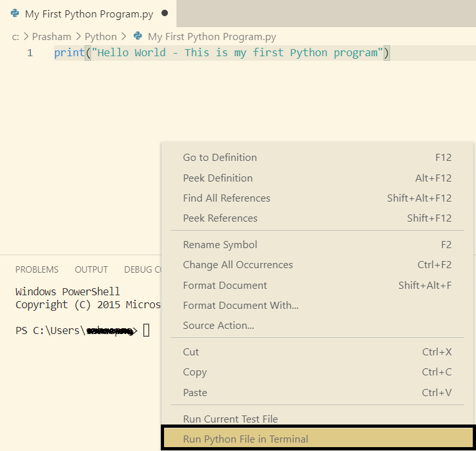
Task: Click into the PowerShell terminal prompt
Action: (x=146, y=331)
